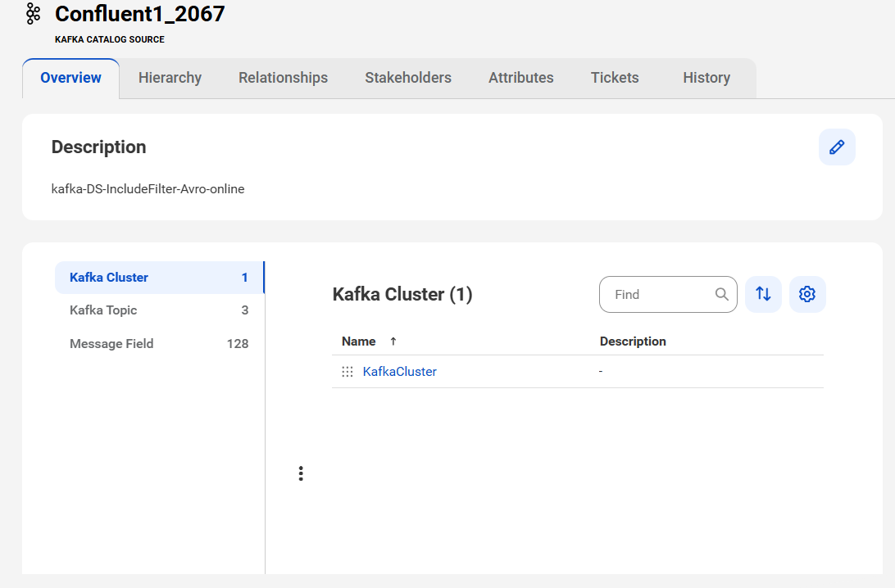
Task: Open the Relationships tab
Action: [283, 78]
